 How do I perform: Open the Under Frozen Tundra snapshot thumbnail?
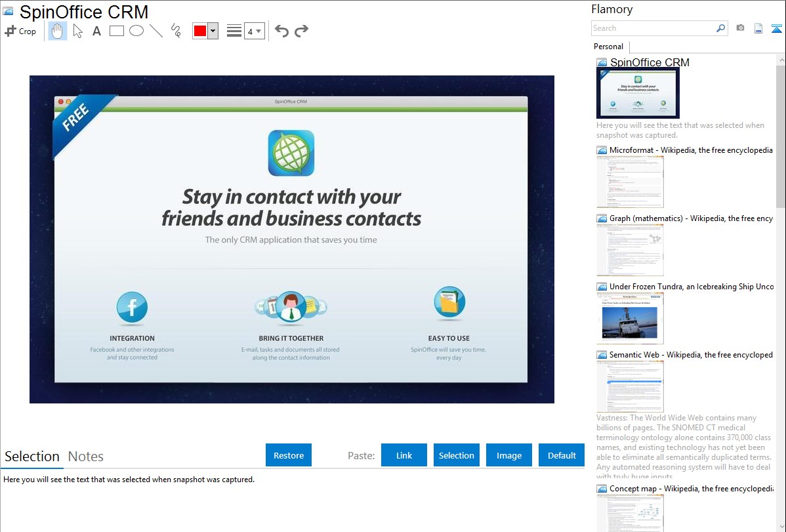[x=630, y=318]
